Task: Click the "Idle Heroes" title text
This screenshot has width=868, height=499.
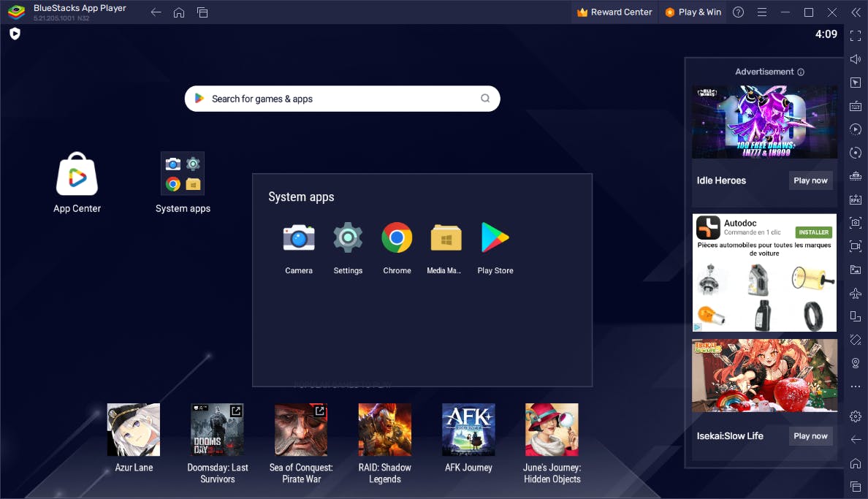Action: point(721,180)
